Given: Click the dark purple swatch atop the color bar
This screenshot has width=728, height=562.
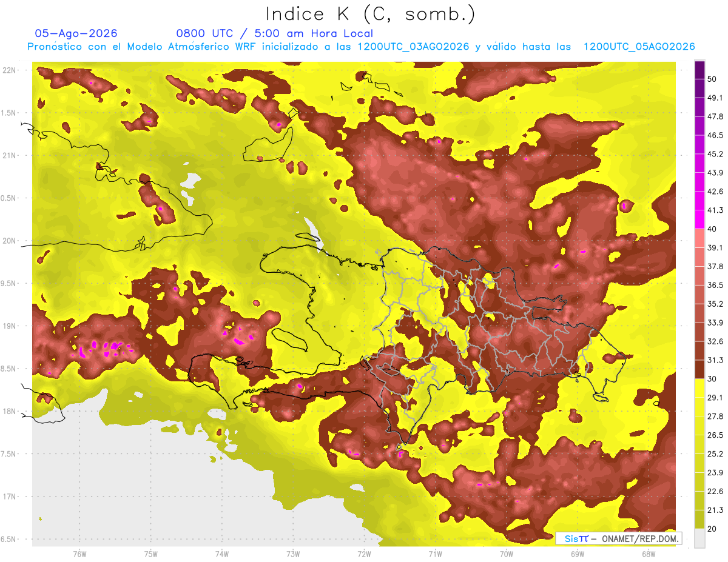Looking at the screenshot, I should tap(699, 70).
